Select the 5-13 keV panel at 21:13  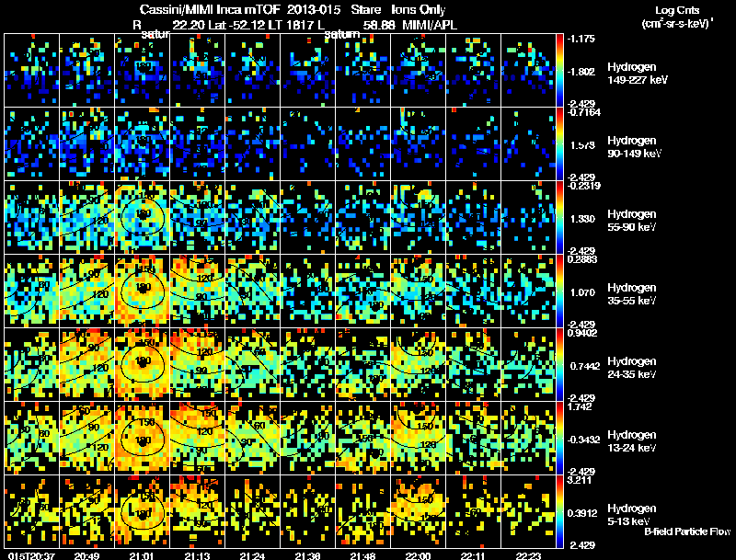[x=198, y=511]
